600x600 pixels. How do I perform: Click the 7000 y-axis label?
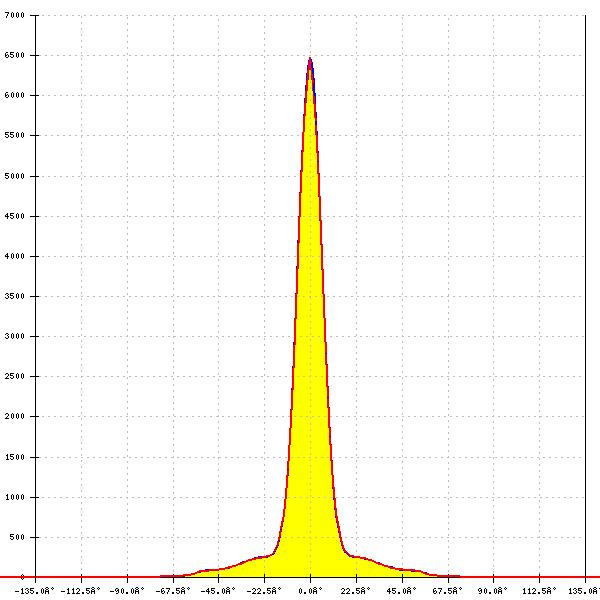pyautogui.click(x=15, y=16)
